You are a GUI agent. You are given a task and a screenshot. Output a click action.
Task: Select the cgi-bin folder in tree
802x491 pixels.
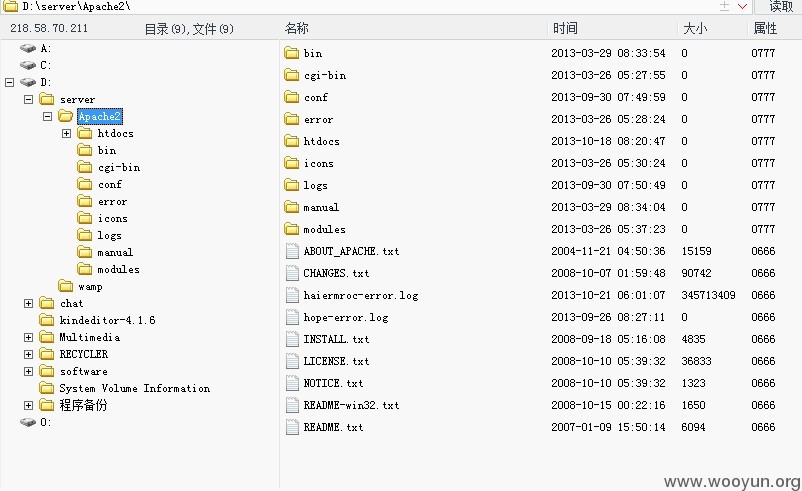(x=119, y=167)
